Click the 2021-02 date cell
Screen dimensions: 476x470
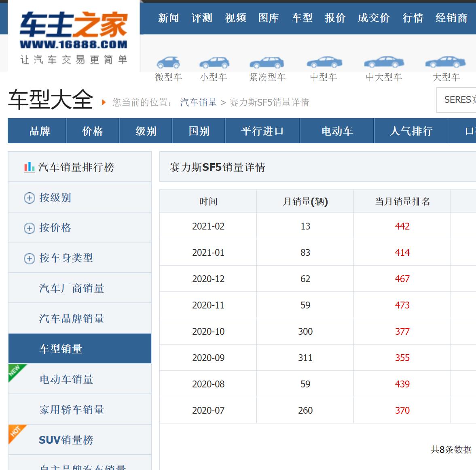pos(208,226)
